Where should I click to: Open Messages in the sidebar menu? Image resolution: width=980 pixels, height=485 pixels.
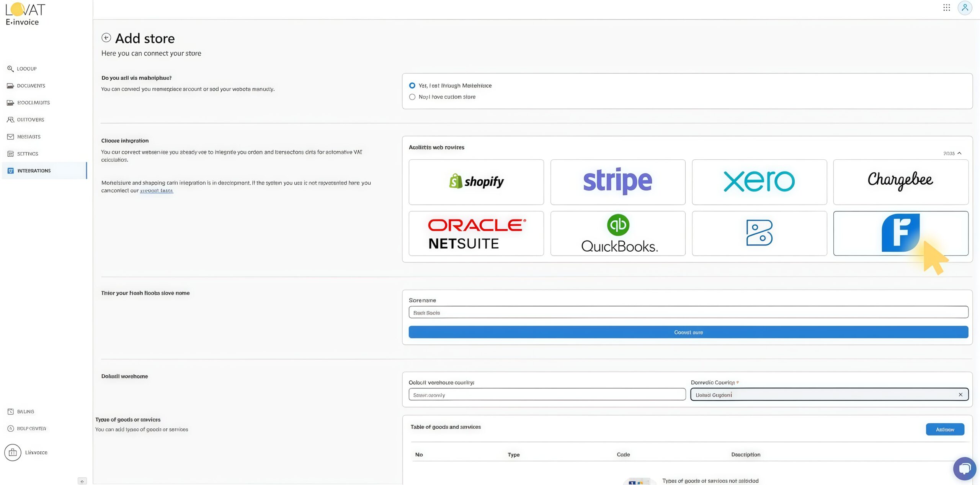click(x=29, y=137)
